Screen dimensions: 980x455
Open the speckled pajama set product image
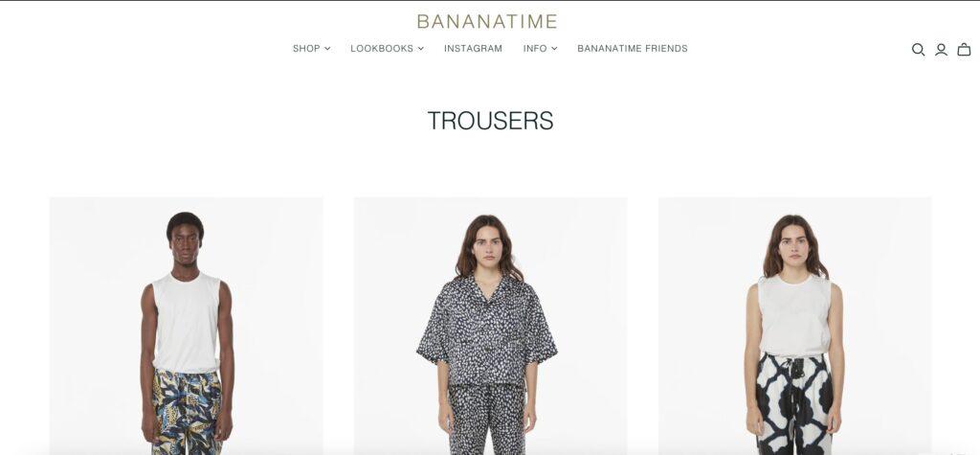pos(491,326)
